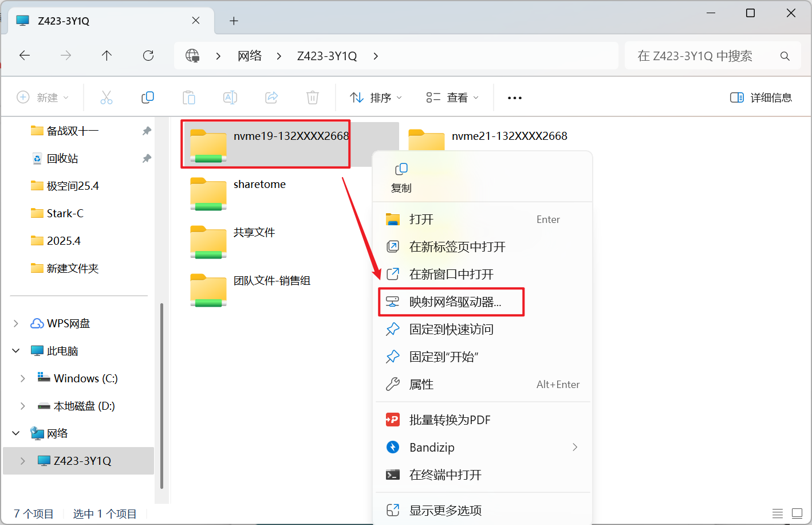
Task: Click chevron after 网络 in address bar
Action: [x=279, y=56]
